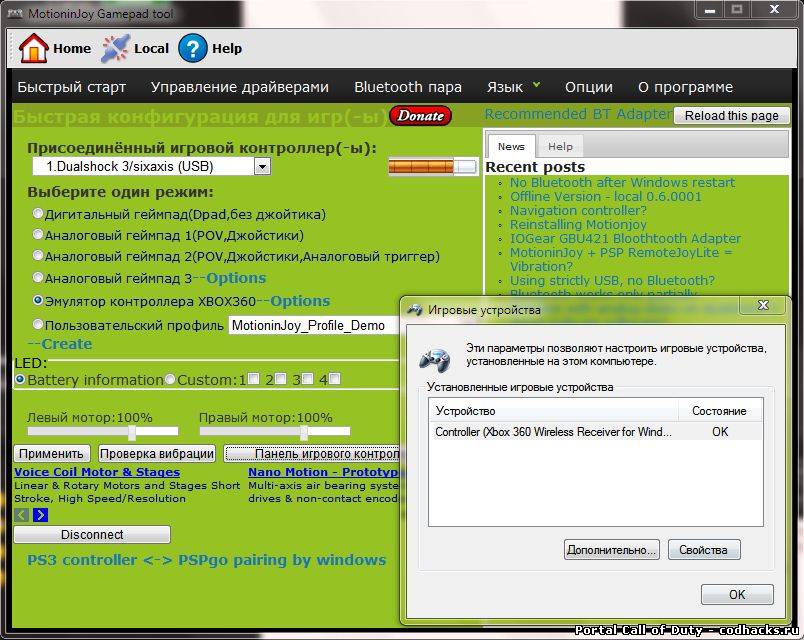Open PS3 controller PSPgo pairing link
This screenshot has width=804, height=640.
pyautogui.click(x=207, y=559)
